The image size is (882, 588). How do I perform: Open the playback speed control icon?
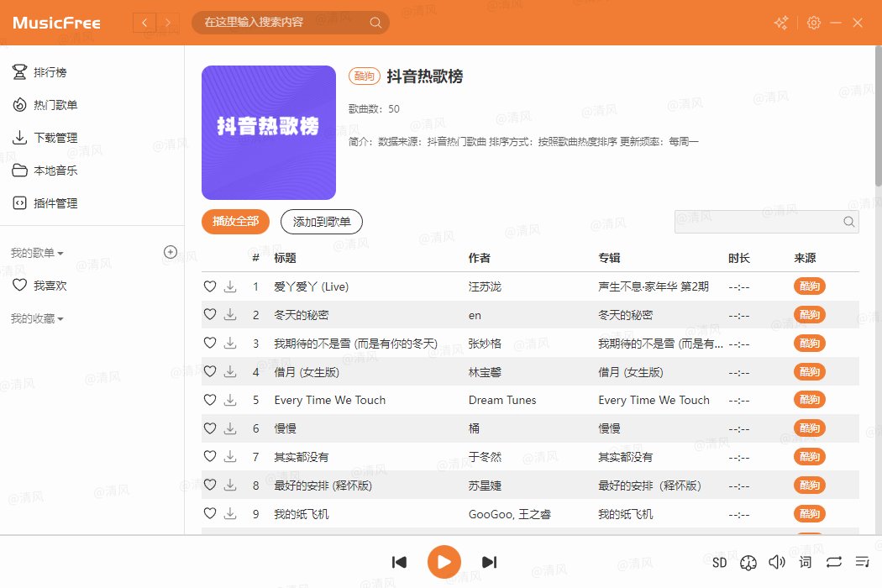click(x=749, y=562)
